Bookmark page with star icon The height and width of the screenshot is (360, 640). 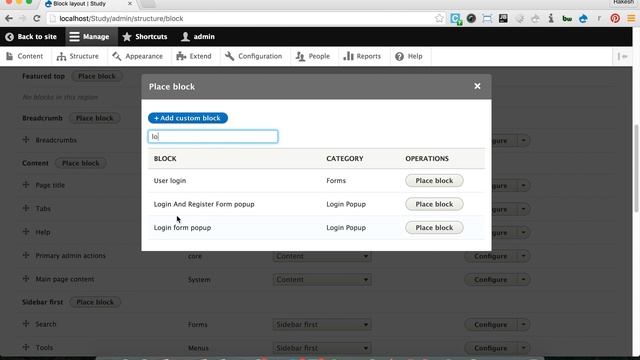click(439, 18)
